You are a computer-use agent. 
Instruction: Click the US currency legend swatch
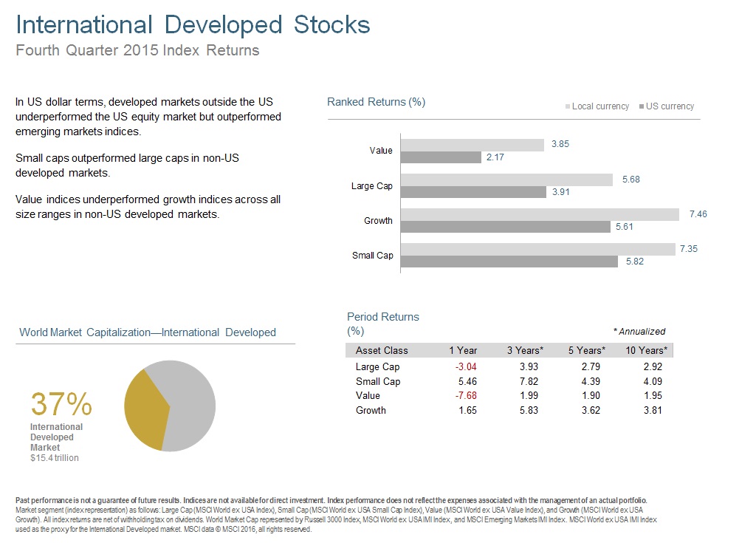[x=642, y=106]
